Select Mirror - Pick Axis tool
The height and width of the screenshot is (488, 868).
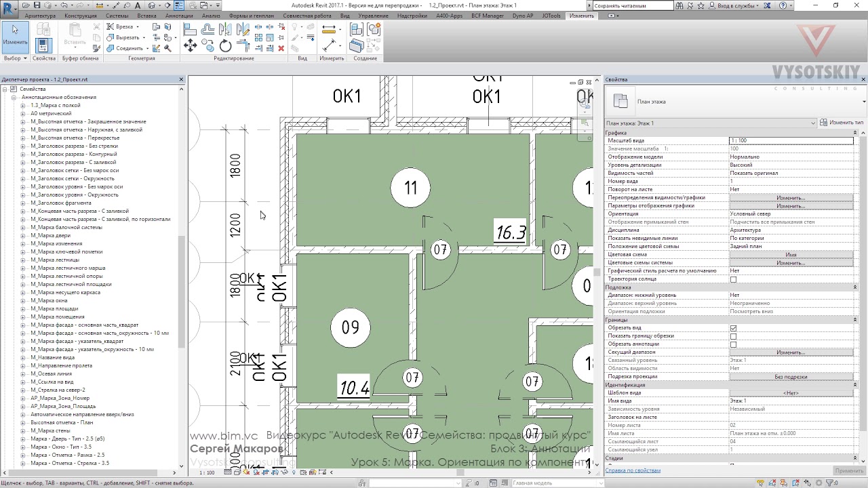click(226, 30)
